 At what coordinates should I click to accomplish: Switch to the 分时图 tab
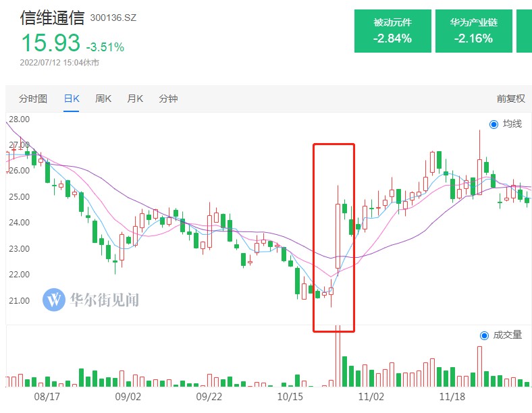coord(33,99)
